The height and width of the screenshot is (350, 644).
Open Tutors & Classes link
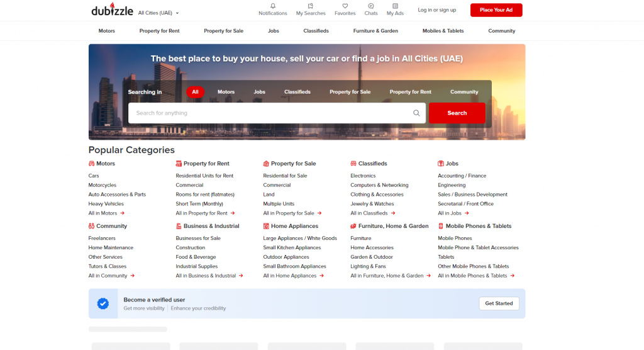coord(107,266)
